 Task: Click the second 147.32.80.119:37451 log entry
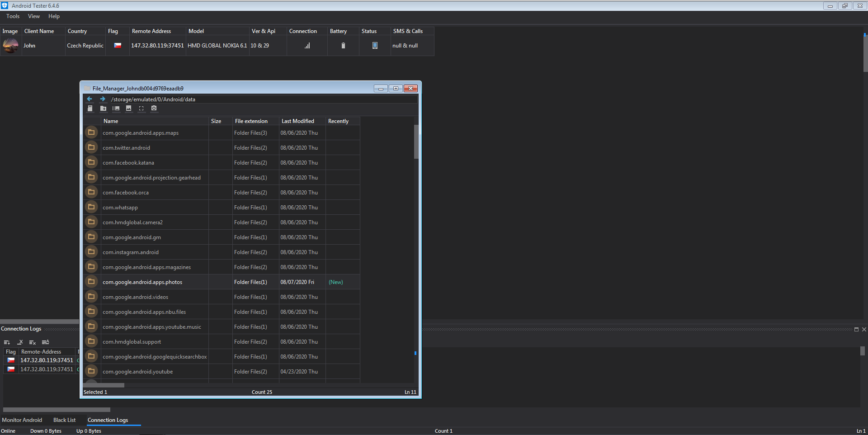(47, 369)
